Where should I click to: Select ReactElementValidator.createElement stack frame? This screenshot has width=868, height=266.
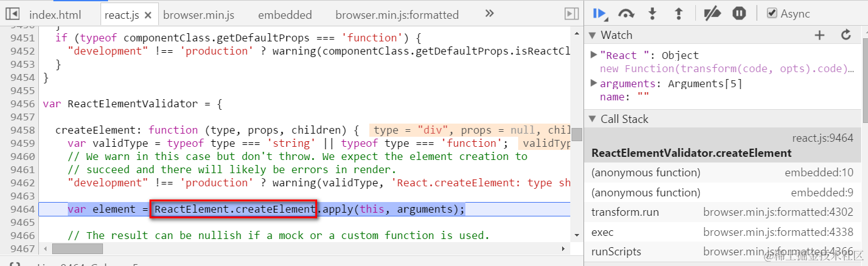point(722,145)
